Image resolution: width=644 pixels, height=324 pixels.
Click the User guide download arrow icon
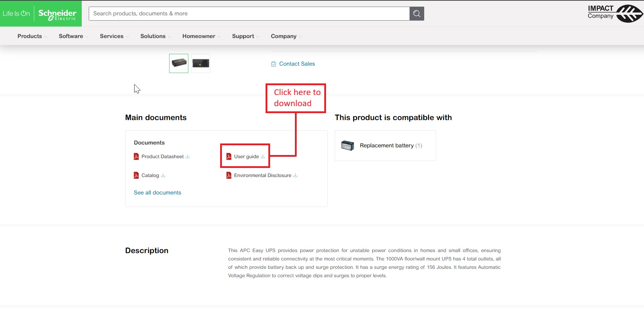click(263, 156)
